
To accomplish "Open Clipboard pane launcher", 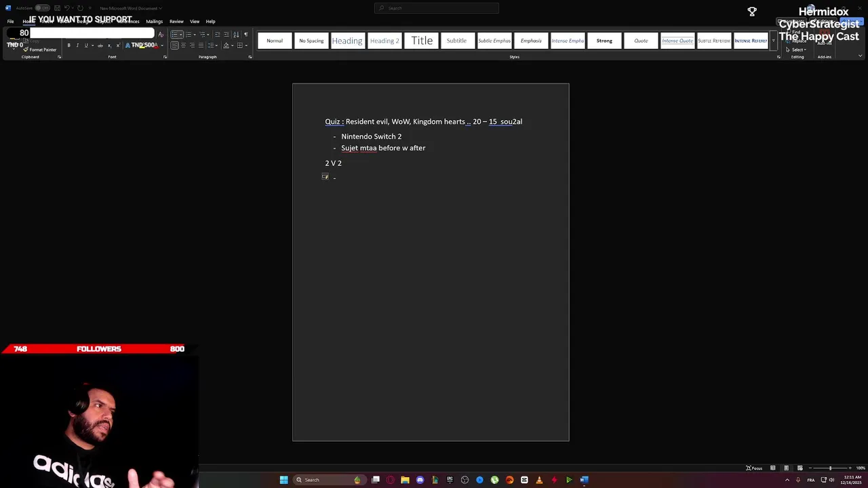I will tap(59, 57).
